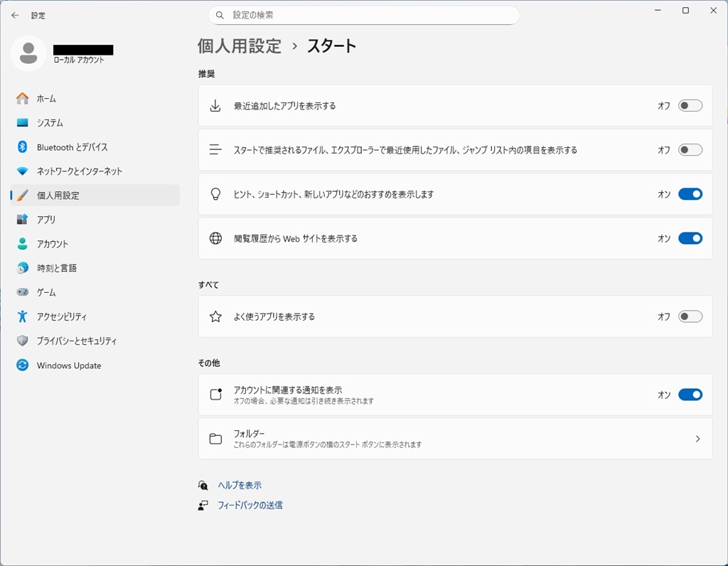Click the Windows Update icon

point(23,365)
